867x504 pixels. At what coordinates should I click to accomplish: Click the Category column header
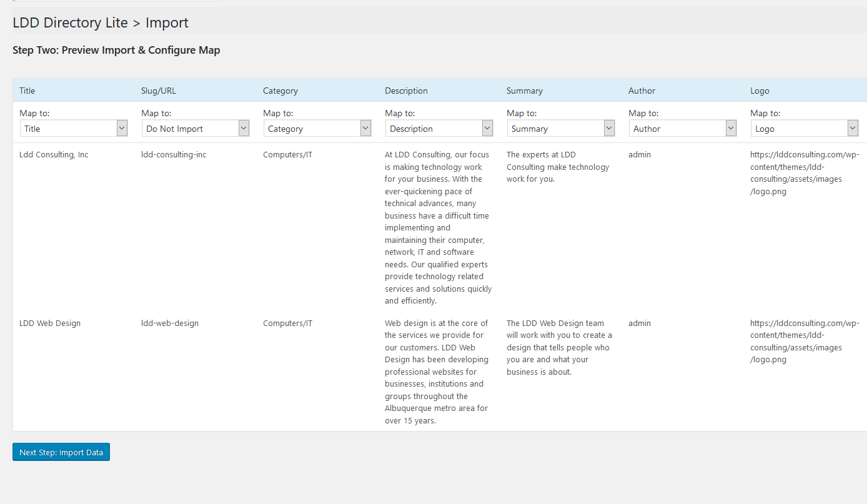tap(280, 91)
